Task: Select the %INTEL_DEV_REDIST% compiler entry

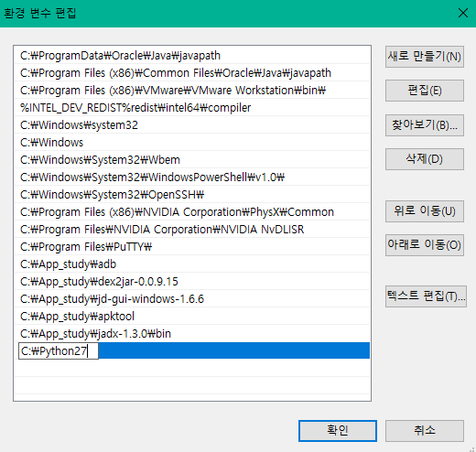Action: pos(192,108)
